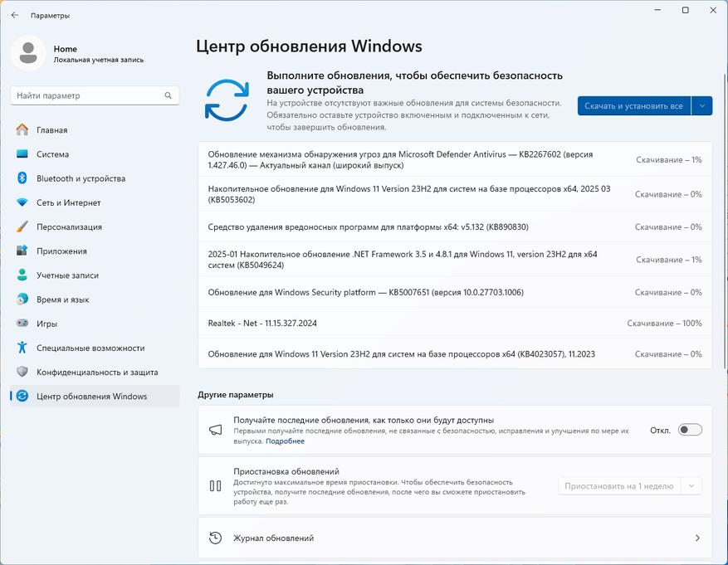This screenshot has width=728, height=565.
Task: Click the Центр обновления Windows sidebar icon
Action: click(x=22, y=396)
